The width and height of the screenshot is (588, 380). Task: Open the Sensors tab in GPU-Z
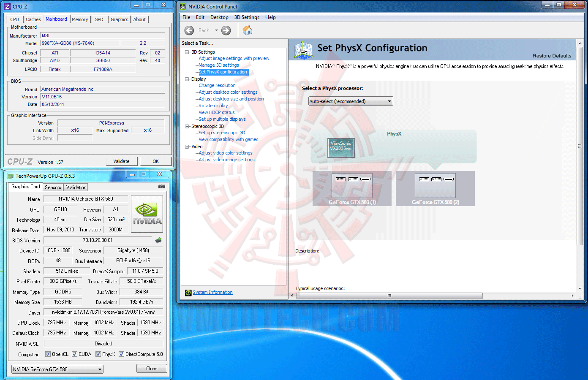(x=53, y=187)
